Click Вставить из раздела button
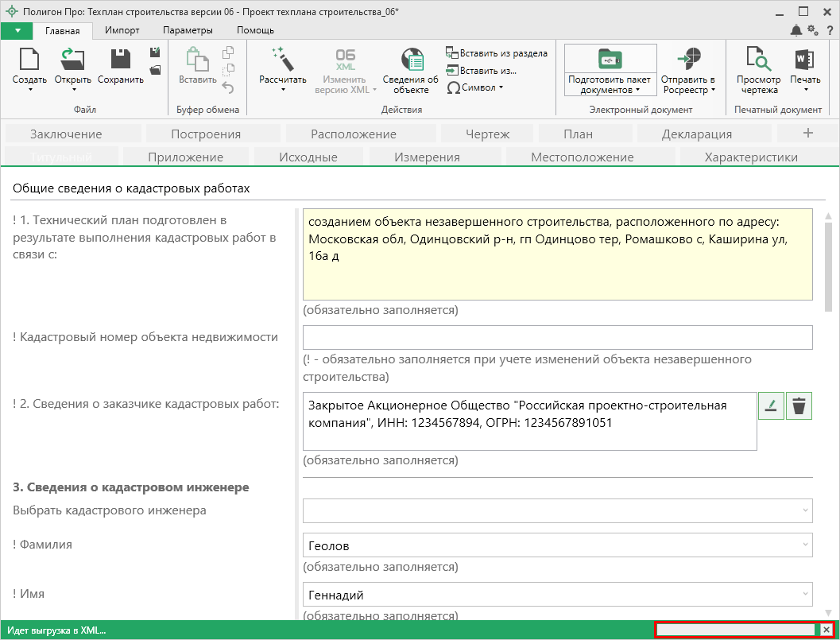 497,53
